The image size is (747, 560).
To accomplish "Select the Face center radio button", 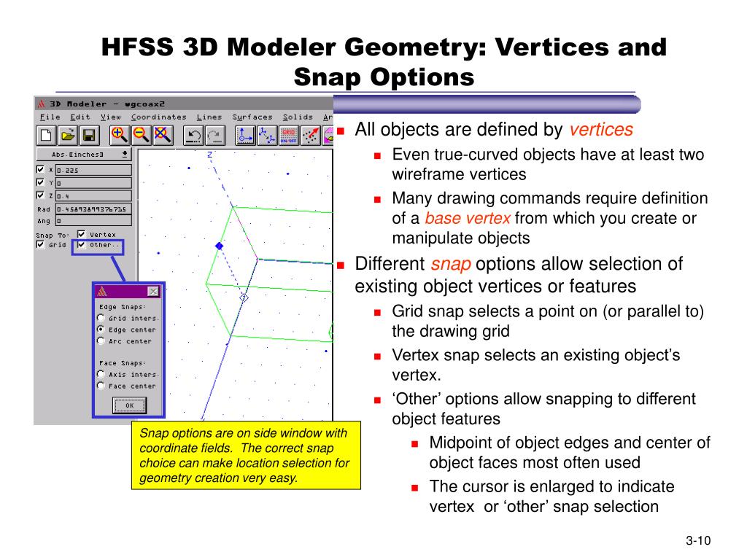I will click(x=101, y=385).
